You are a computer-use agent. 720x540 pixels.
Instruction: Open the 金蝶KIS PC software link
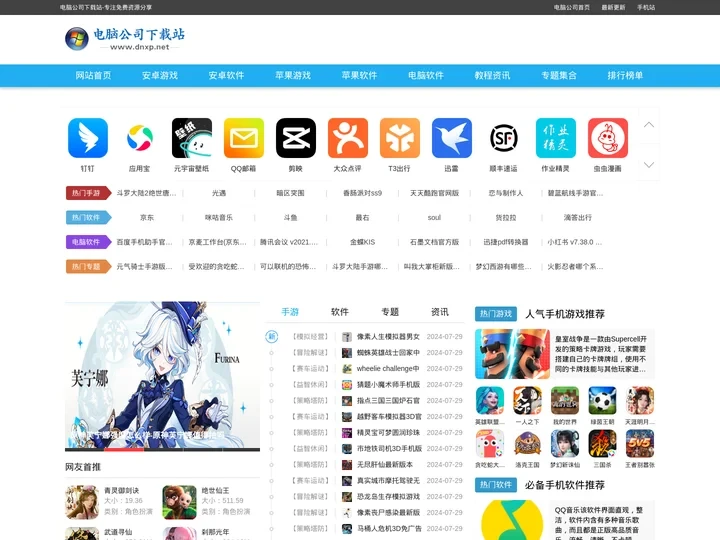click(363, 242)
